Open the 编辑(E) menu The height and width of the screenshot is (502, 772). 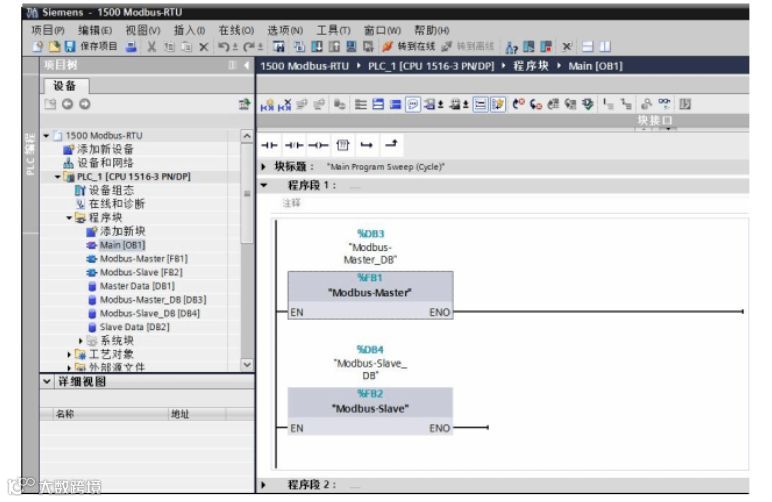[95, 30]
